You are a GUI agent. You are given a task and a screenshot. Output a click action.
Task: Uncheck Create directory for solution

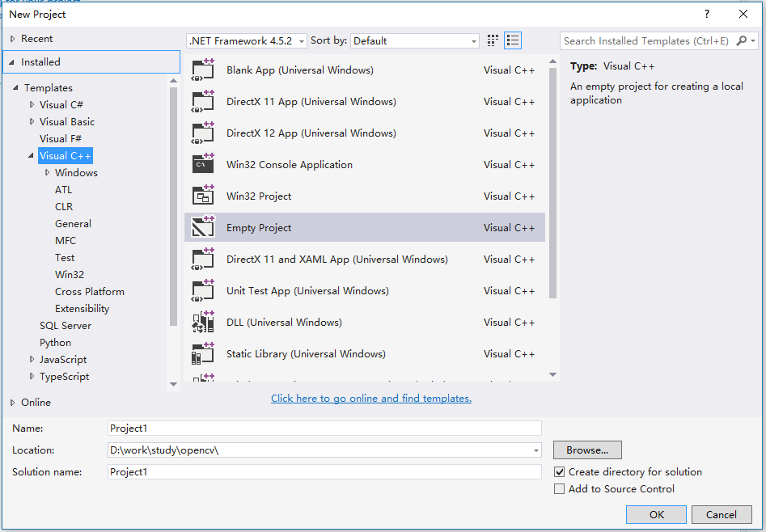coord(560,472)
